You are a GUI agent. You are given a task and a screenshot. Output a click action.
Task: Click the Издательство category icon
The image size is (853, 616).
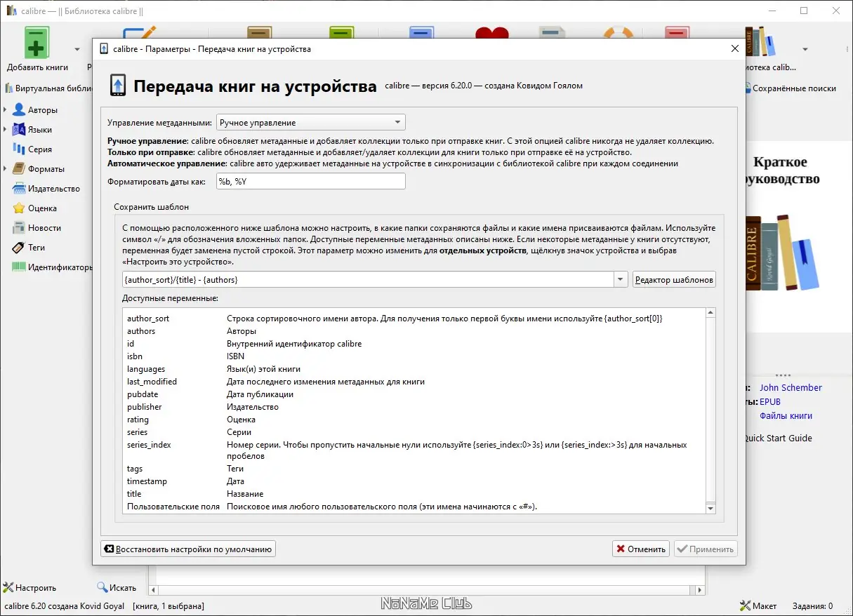click(x=19, y=189)
